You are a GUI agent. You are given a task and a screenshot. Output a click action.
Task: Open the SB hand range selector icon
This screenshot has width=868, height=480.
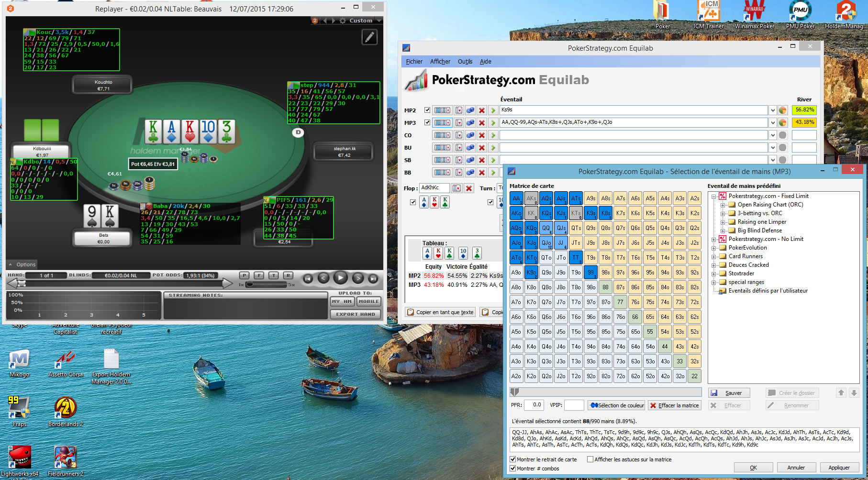coord(442,160)
